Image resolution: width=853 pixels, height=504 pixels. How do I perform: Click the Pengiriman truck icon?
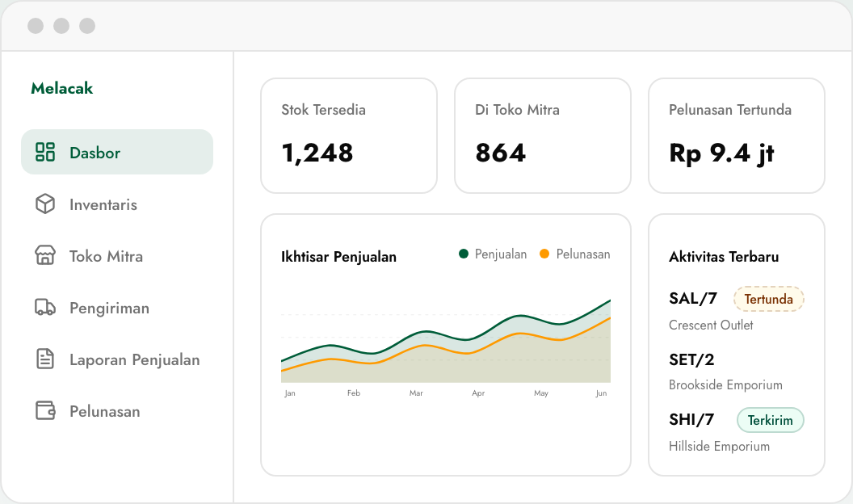(x=45, y=307)
